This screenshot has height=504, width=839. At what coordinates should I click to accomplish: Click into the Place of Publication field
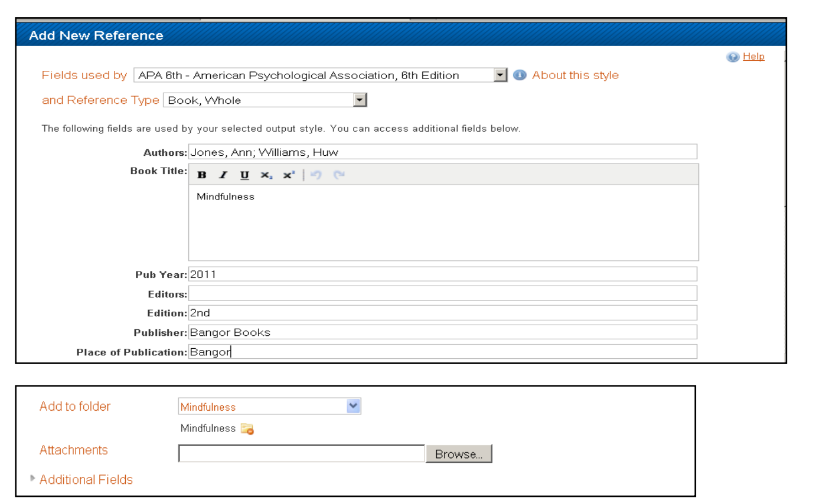443,352
